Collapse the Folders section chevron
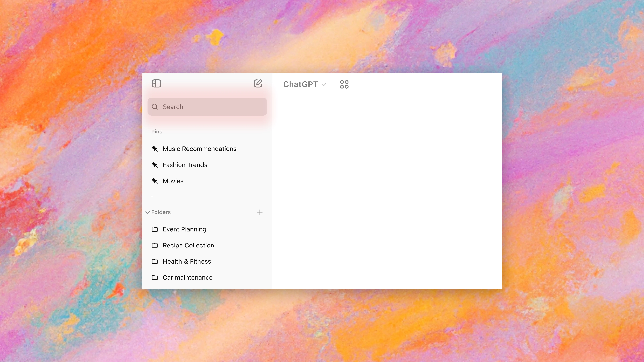The height and width of the screenshot is (362, 644). tap(147, 212)
